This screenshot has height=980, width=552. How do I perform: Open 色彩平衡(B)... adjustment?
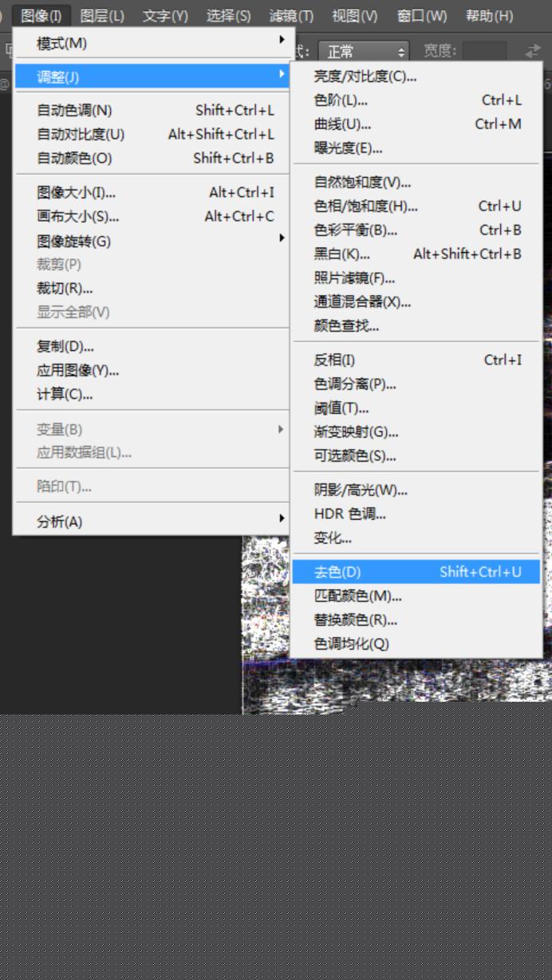[x=416, y=230]
